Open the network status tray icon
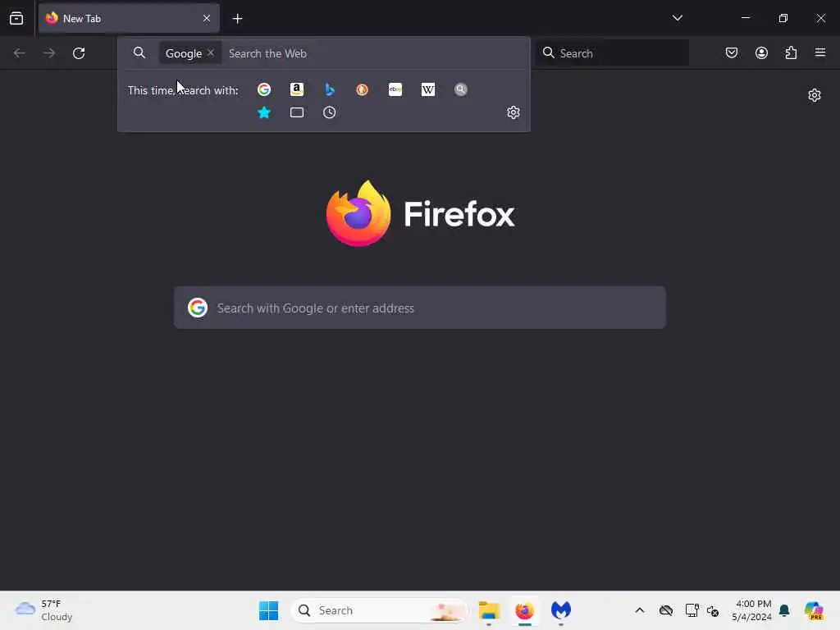The width and height of the screenshot is (840, 630). click(692, 610)
